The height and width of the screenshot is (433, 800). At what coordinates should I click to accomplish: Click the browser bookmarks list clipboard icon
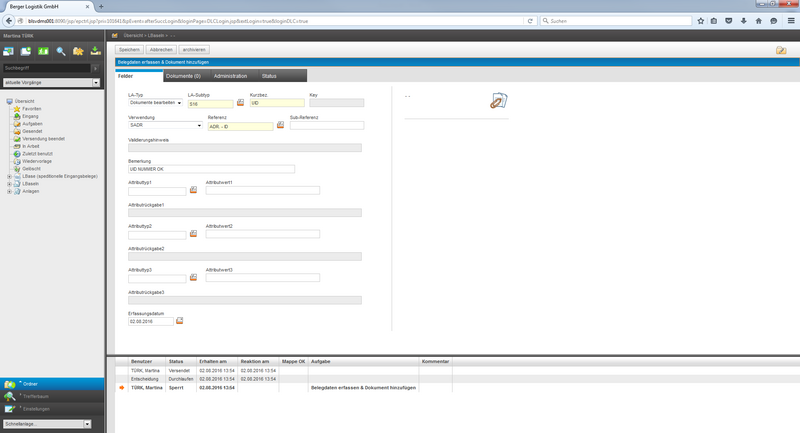714,21
